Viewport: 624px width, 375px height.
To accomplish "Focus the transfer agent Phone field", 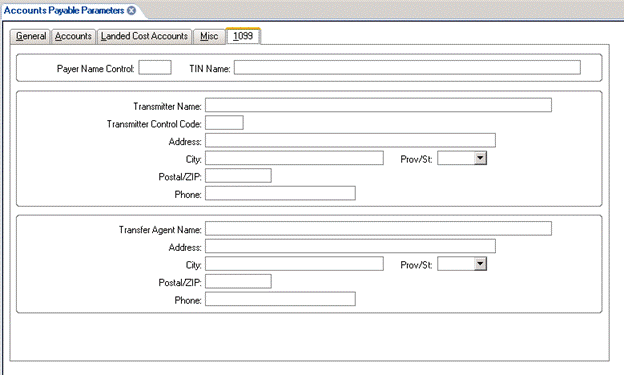I will point(281,299).
